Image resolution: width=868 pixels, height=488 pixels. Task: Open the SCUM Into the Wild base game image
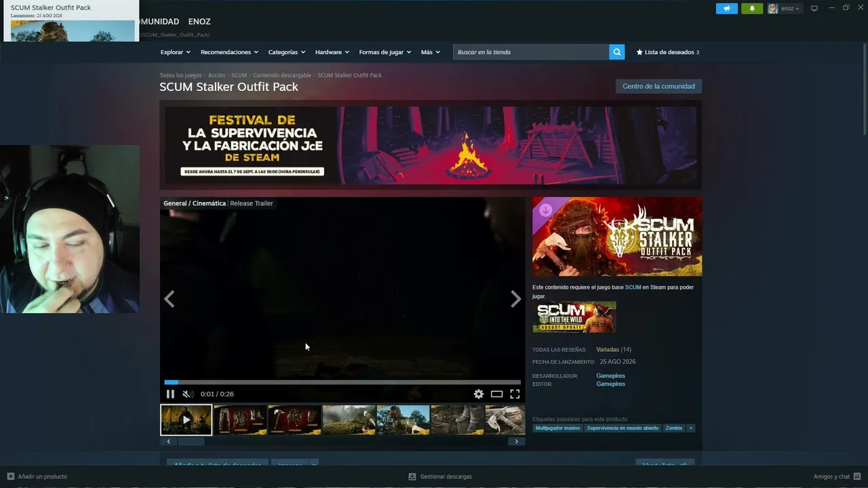pyautogui.click(x=574, y=317)
